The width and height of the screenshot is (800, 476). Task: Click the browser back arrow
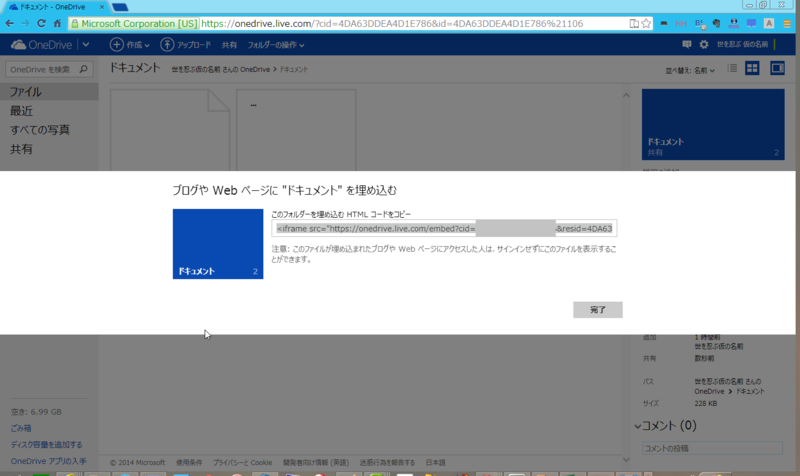(x=10, y=23)
